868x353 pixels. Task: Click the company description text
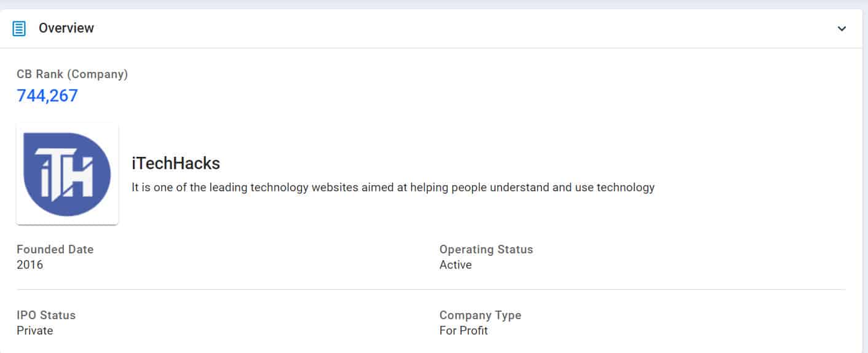point(393,188)
